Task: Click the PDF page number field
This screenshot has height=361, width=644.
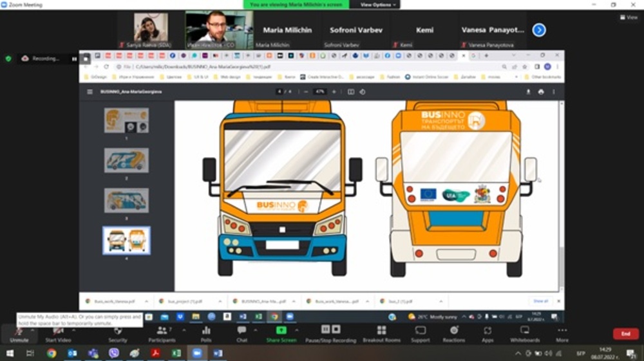Action: point(279,92)
